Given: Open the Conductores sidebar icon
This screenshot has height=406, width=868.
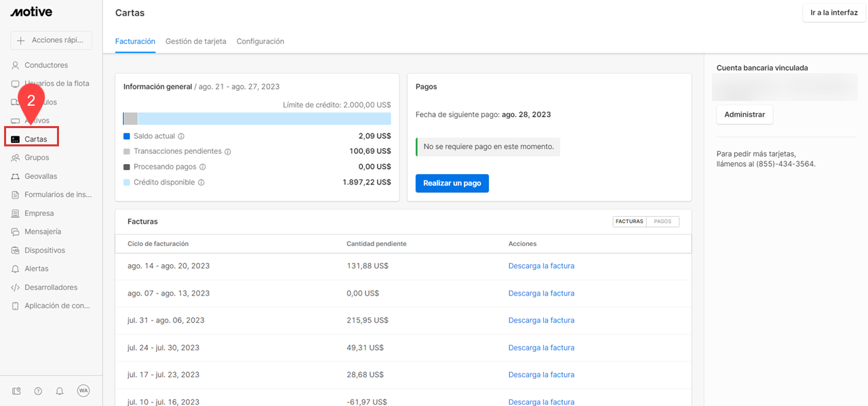Looking at the screenshot, I should coord(16,65).
